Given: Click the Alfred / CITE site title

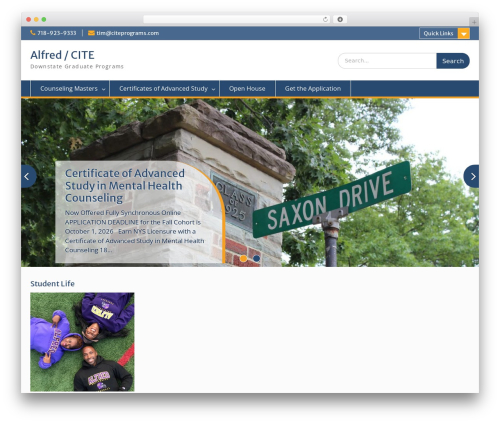Looking at the screenshot, I should click(62, 55).
